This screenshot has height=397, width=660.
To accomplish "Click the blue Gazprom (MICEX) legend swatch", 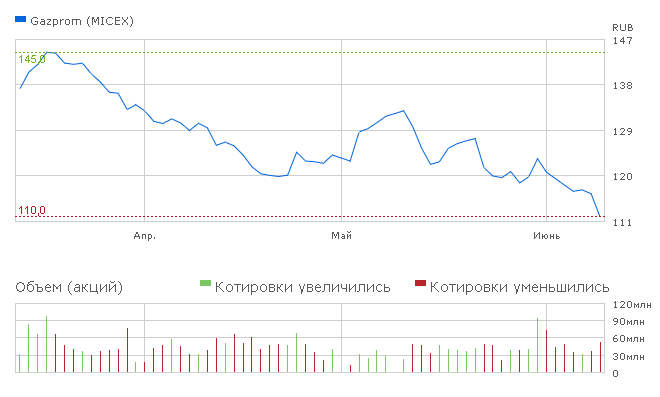I will click(x=21, y=19).
